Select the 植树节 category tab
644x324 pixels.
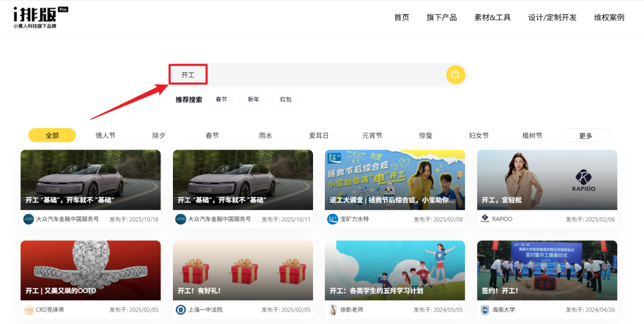tap(532, 135)
